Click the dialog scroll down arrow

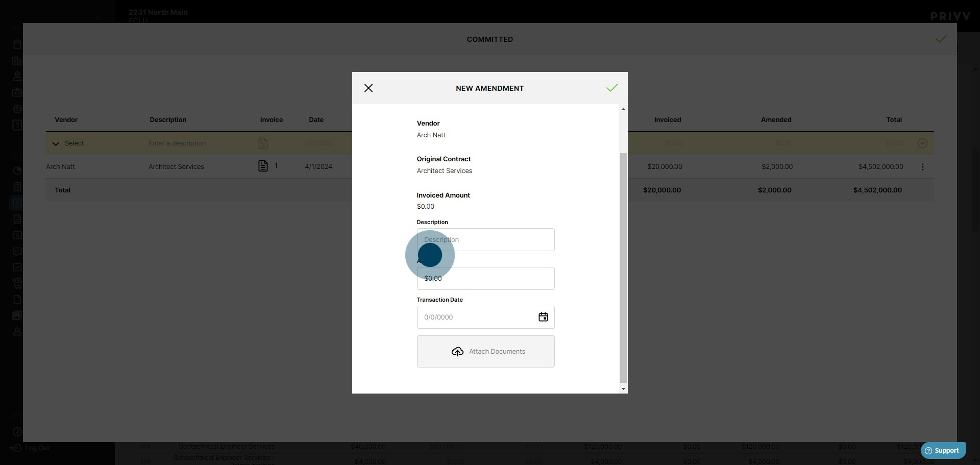tap(623, 389)
